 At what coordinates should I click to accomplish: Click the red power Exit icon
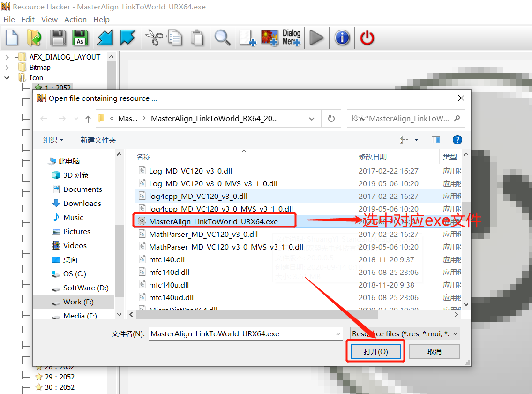367,38
